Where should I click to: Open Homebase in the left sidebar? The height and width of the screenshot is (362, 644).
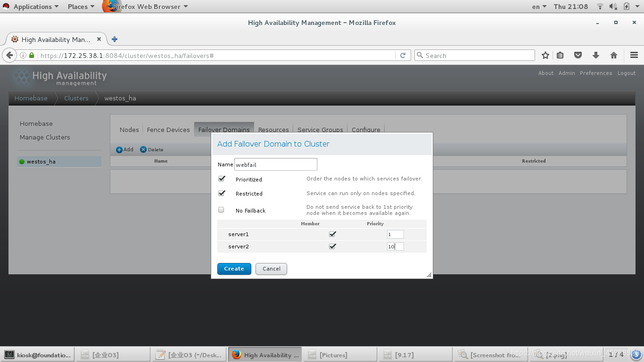pyautogui.click(x=36, y=123)
